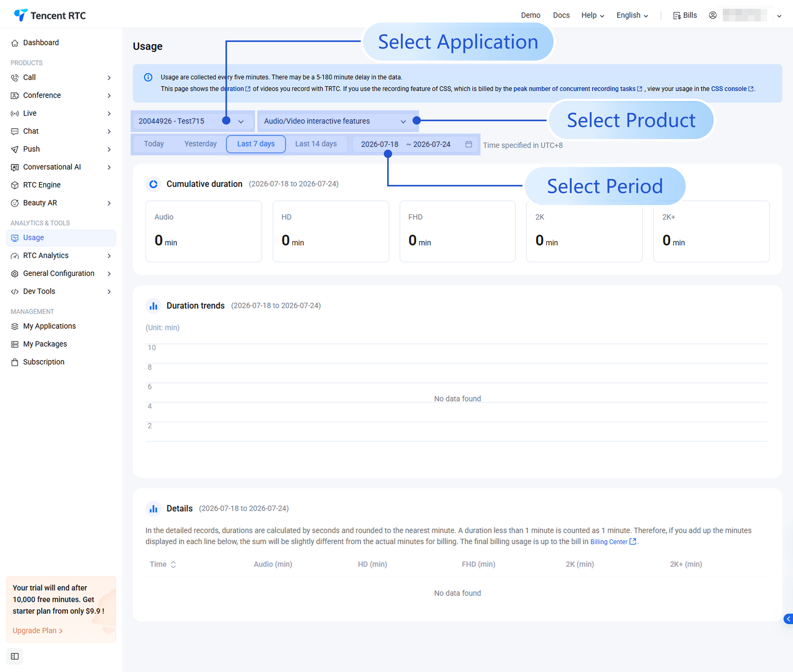Click the Push paper-plane icon

pos(15,149)
